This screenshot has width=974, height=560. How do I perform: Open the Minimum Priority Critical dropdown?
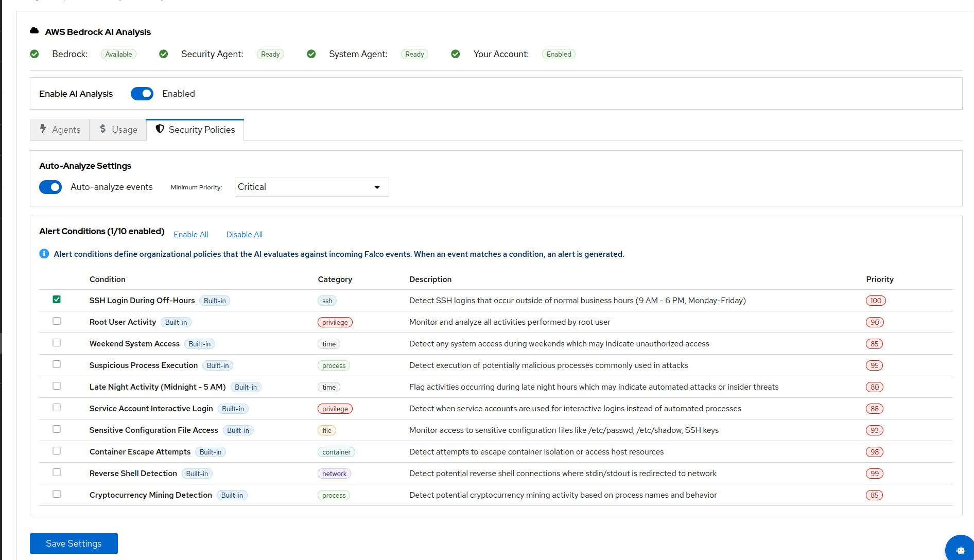point(312,187)
